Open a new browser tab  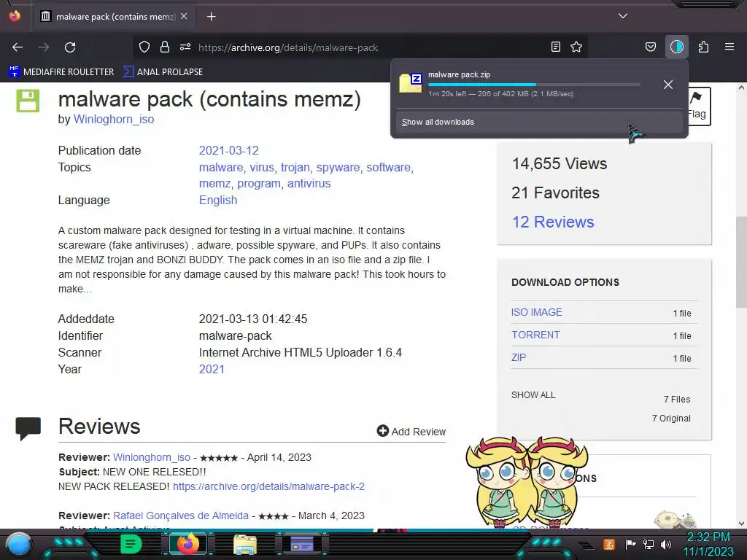tap(211, 17)
